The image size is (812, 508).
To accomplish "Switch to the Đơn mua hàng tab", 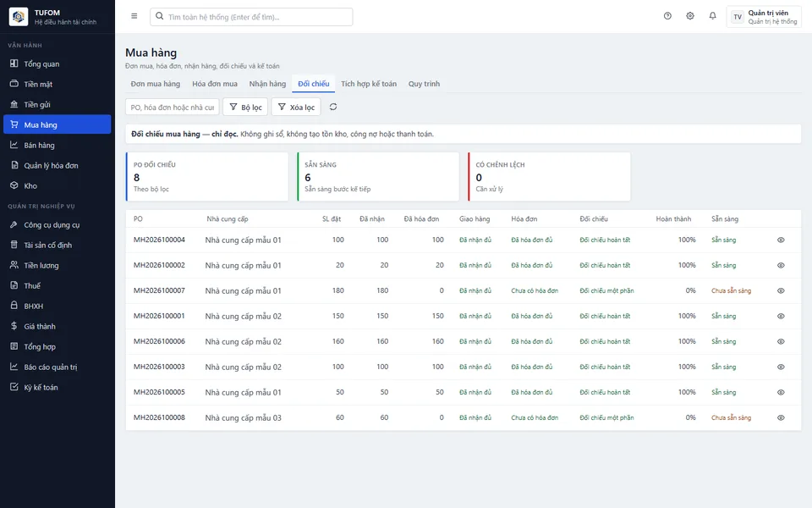I will [x=156, y=84].
